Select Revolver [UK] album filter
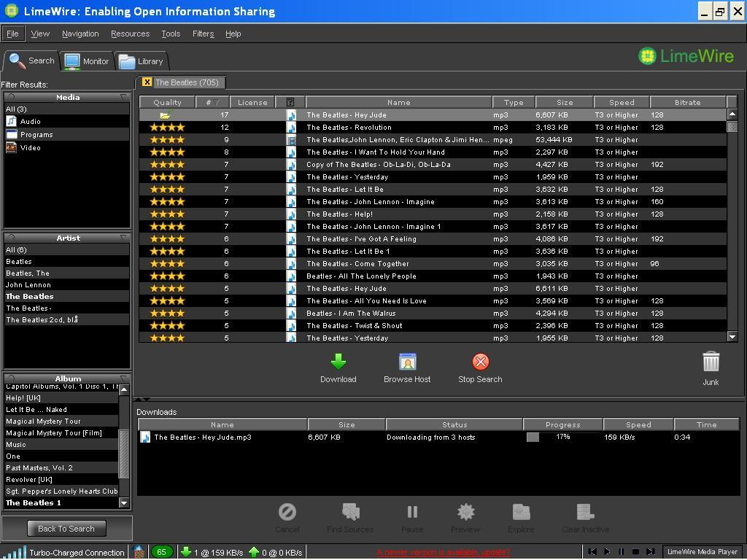 [x=61, y=480]
